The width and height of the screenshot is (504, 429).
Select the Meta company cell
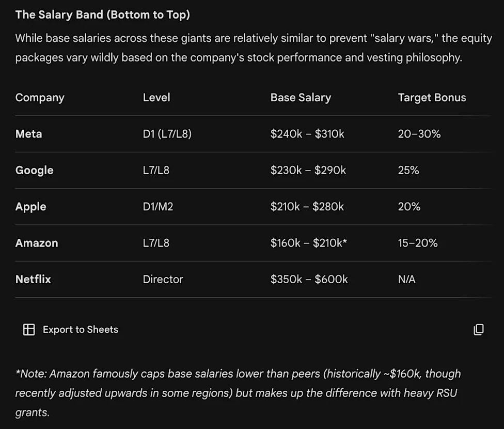point(28,134)
